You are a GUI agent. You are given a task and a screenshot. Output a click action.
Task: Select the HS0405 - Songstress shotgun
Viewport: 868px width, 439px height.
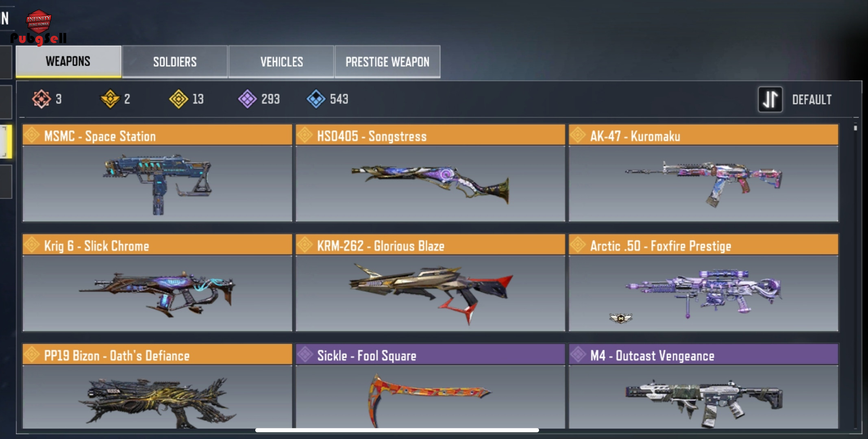(431, 173)
